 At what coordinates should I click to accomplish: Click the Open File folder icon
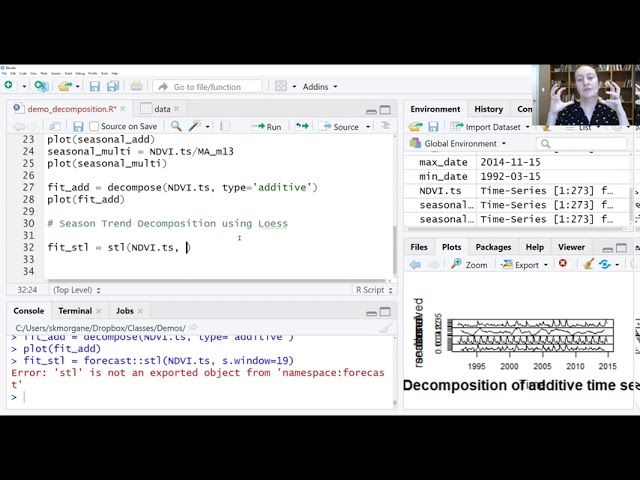point(65,86)
